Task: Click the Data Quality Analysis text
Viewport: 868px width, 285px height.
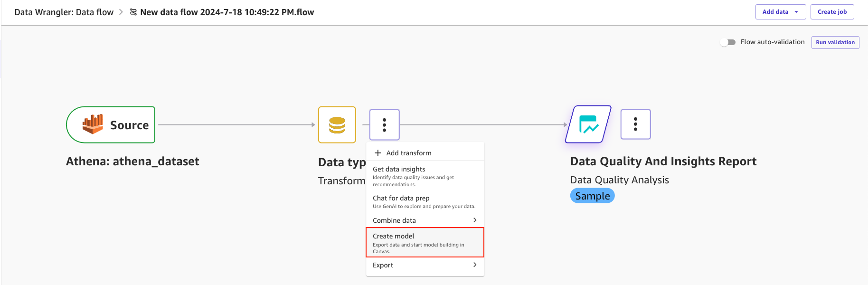Action: click(620, 180)
